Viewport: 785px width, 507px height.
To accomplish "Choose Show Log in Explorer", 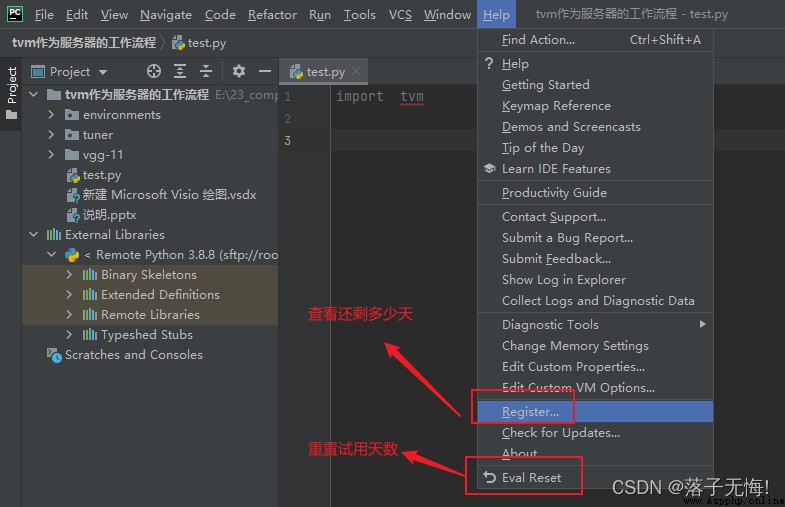I will [595, 280].
